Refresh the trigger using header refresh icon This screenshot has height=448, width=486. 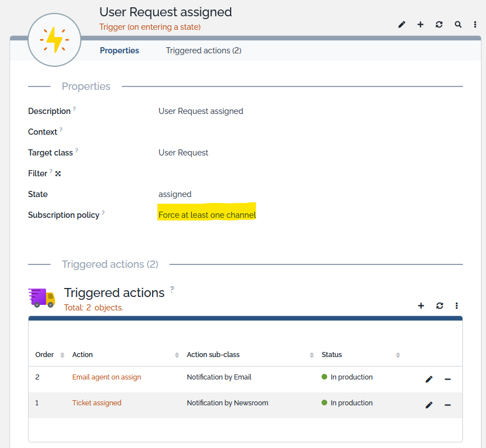(x=439, y=25)
